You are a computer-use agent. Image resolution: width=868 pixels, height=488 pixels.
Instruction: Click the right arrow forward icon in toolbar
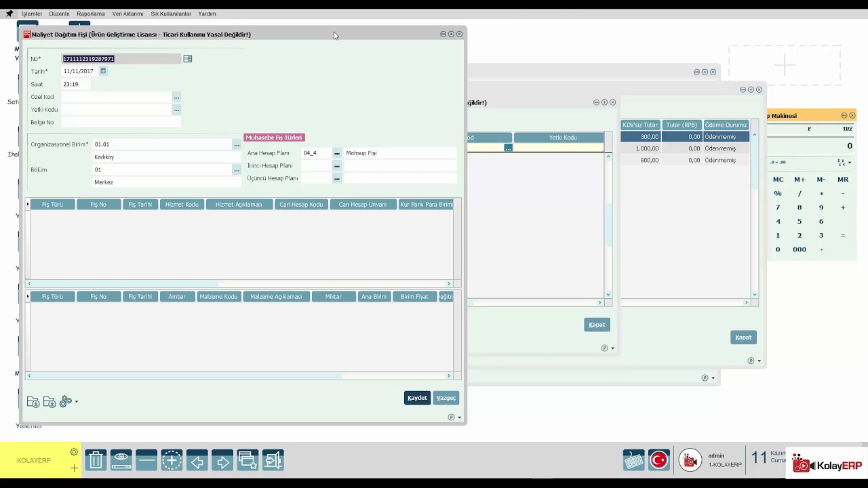(222, 461)
